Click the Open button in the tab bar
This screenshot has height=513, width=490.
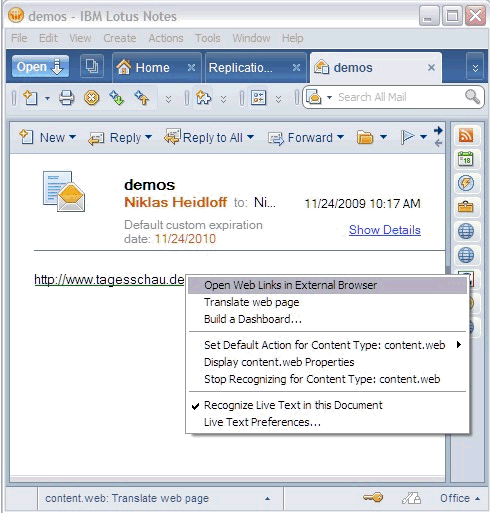pyautogui.click(x=40, y=66)
